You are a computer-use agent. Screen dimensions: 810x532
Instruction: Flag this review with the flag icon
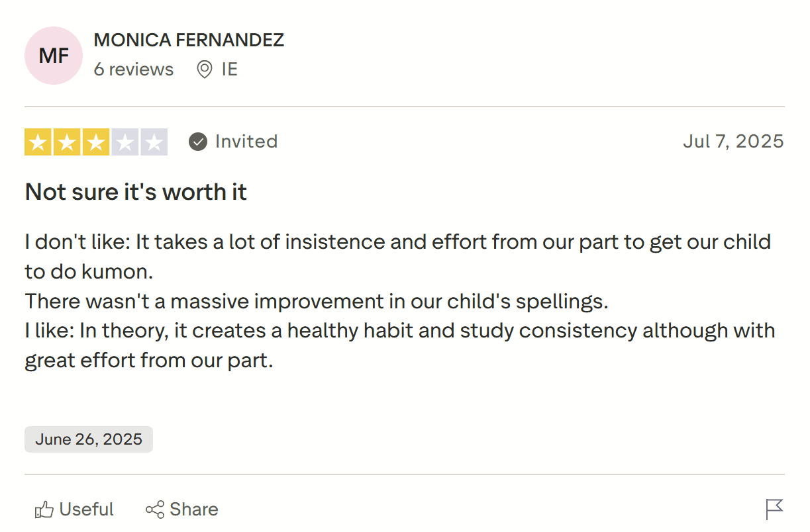click(774, 509)
